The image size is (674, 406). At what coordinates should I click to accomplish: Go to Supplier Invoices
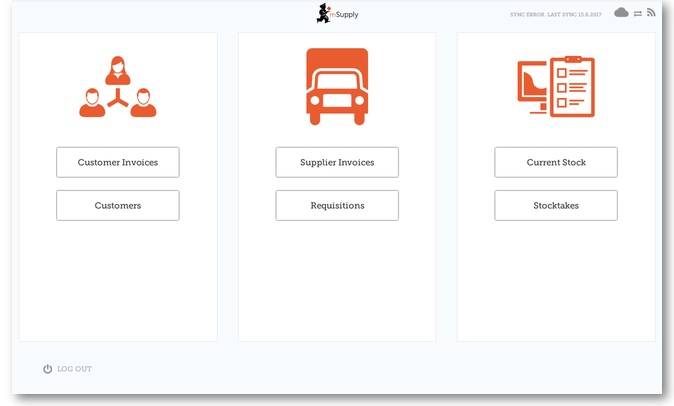click(x=337, y=162)
